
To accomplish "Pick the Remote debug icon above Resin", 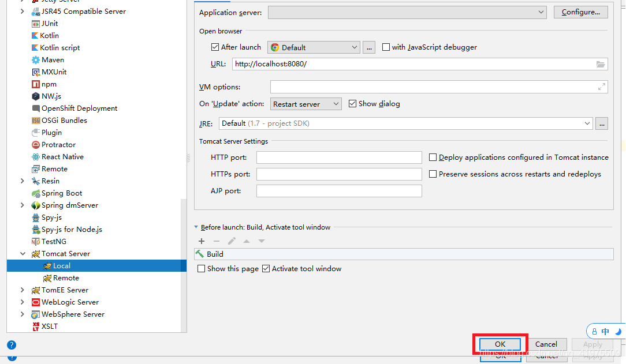I will pyautogui.click(x=36, y=169).
